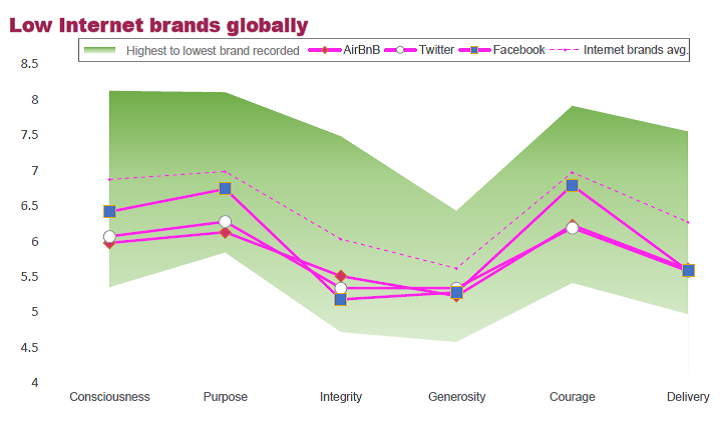The height and width of the screenshot is (426, 724).
Task: Click the Generosity category label
Action: click(457, 397)
